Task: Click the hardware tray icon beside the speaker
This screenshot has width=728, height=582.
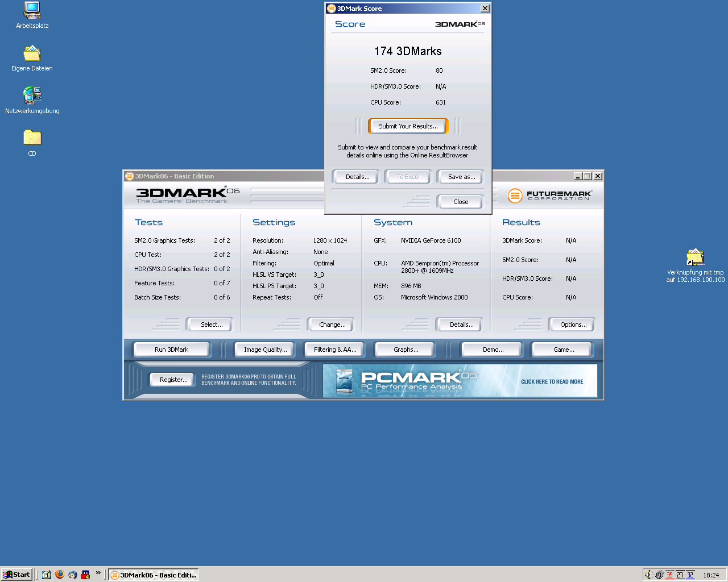Action: tap(659, 575)
